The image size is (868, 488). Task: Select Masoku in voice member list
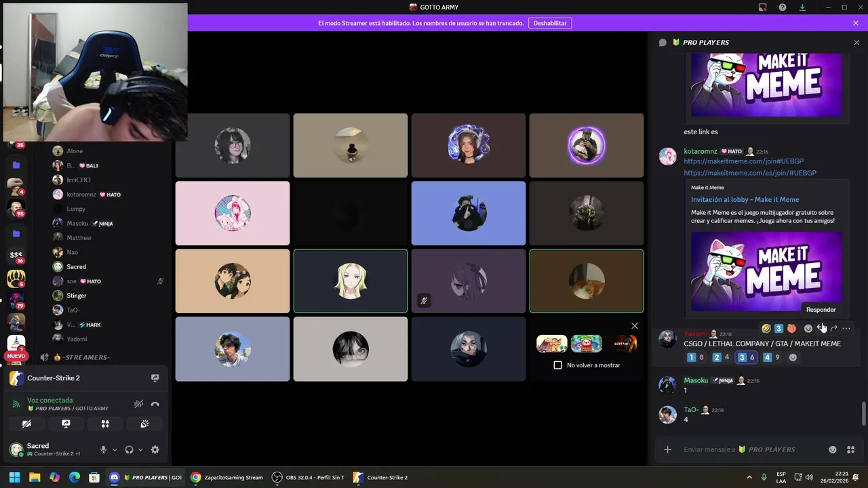(108, 223)
